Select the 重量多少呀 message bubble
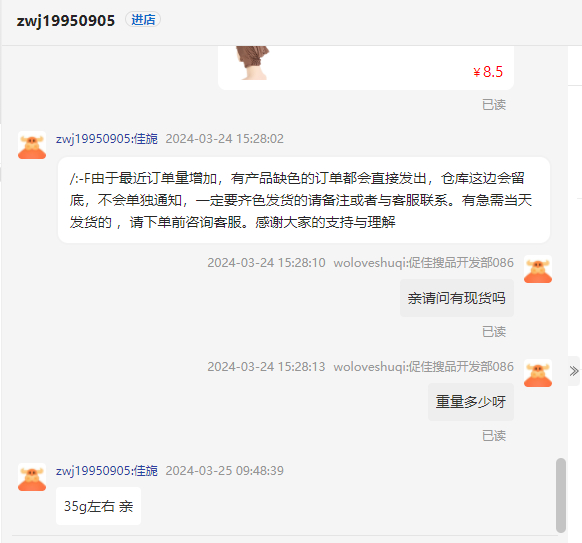This screenshot has height=543, width=582. click(471, 402)
